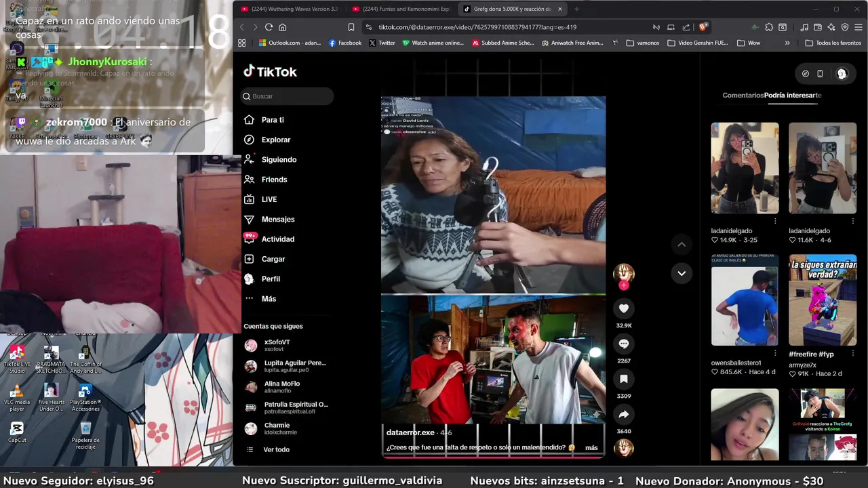Like the TikTok video with heart icon
868x488 pixels.
624,308
